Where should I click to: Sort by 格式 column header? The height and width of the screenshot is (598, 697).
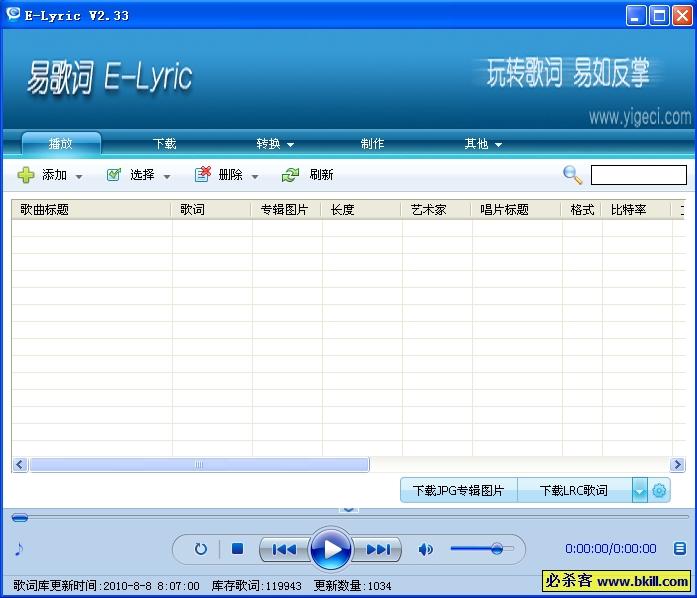581,209
